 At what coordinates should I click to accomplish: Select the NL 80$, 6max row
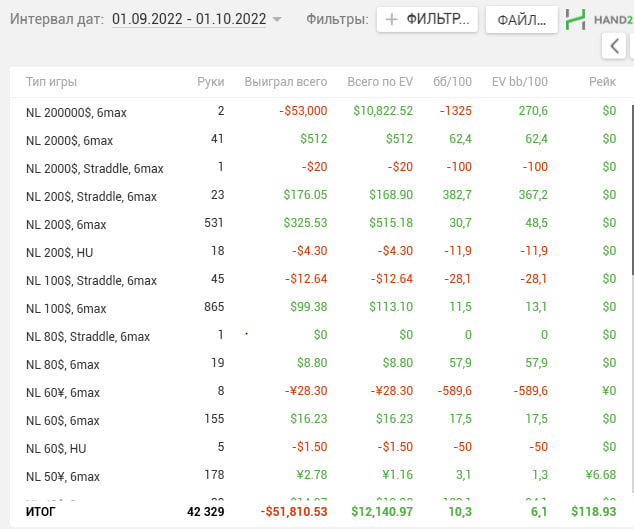[x=321, y=363]
